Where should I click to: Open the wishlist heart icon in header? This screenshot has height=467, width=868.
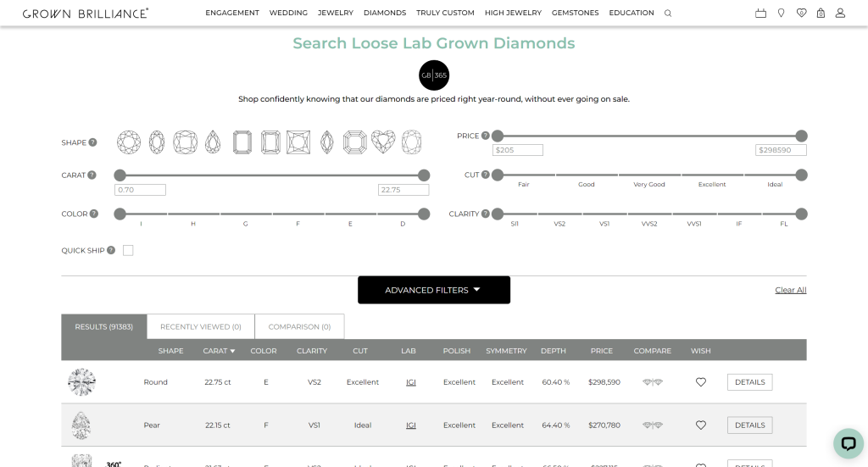coord(801,13)
